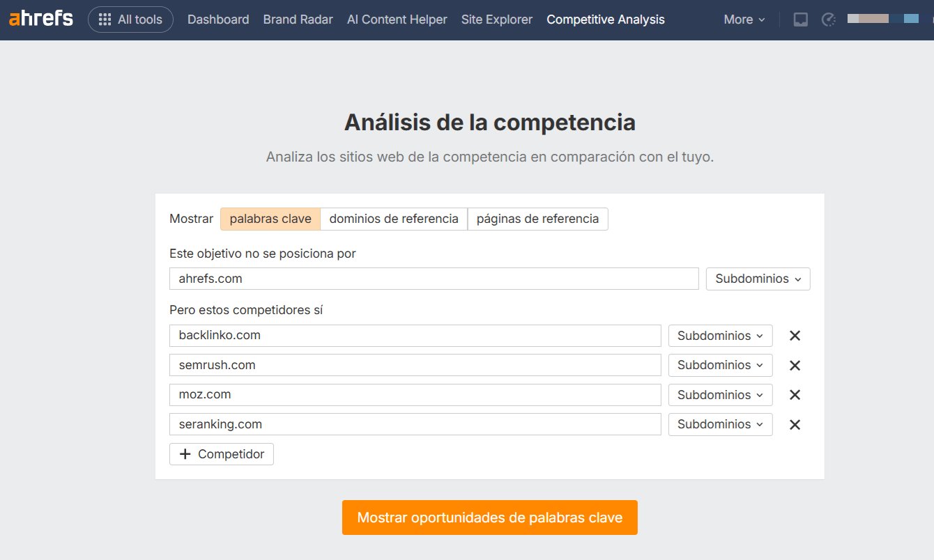Click Mostrar oportunidades de palabras clave

tap(489, 518)
